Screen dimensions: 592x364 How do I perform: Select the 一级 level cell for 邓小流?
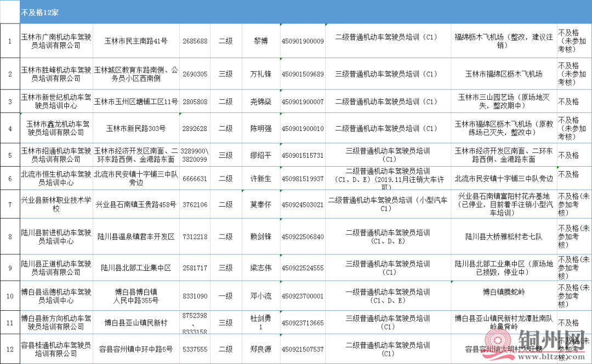[x=226, y=296]
